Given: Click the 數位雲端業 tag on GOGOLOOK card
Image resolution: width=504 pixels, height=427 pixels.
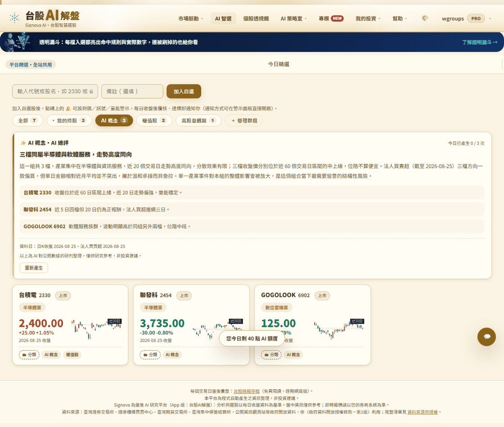Looking at the screenshot, I should pos(276,307).
